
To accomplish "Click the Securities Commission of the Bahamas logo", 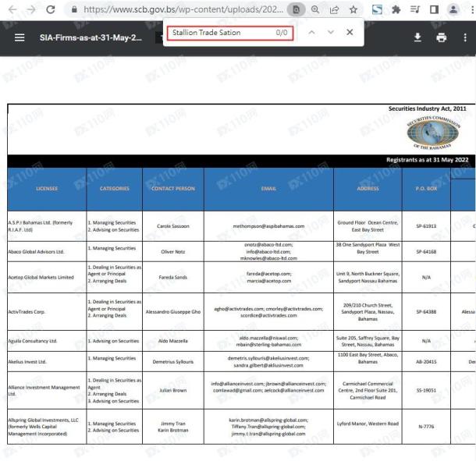I will [x=434, y=133].
